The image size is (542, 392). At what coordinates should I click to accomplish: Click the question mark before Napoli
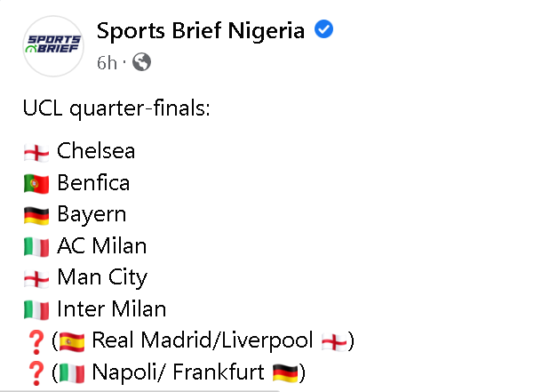click(36, 373)
